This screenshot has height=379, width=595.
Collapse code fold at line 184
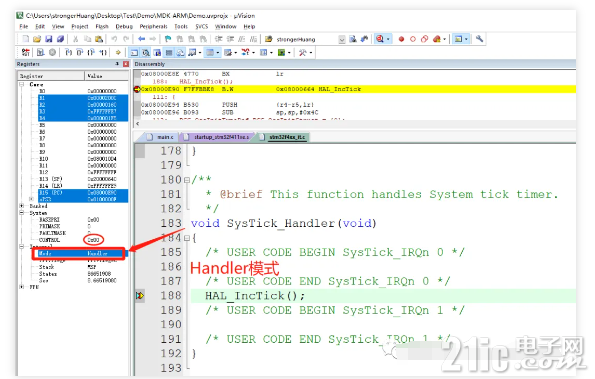[187, 238]
